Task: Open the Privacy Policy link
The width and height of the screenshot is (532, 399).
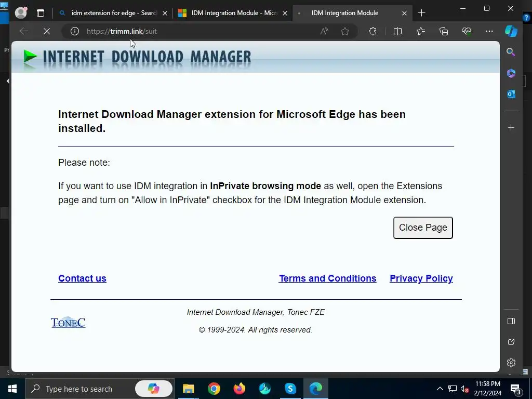Action: coord(421,278)
